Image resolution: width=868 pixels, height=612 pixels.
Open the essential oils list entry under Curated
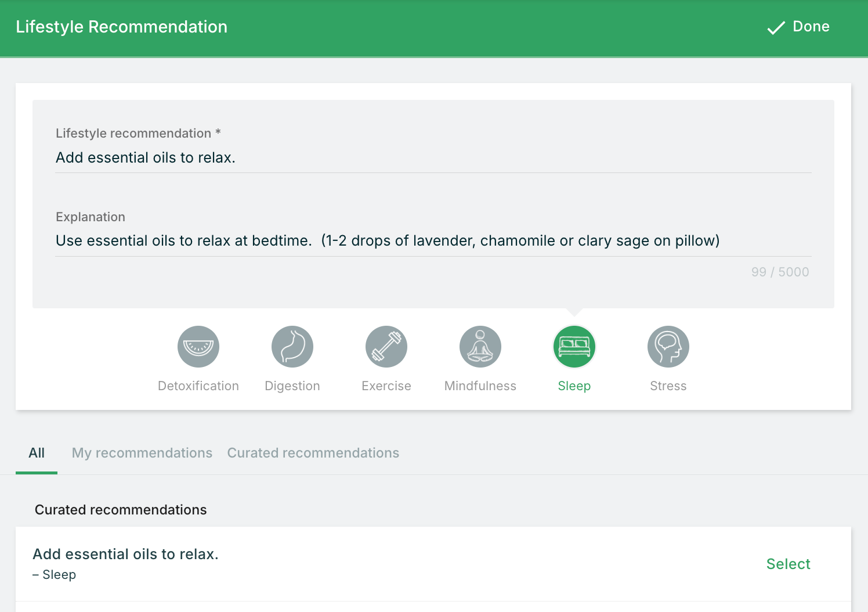pos(126,555)
